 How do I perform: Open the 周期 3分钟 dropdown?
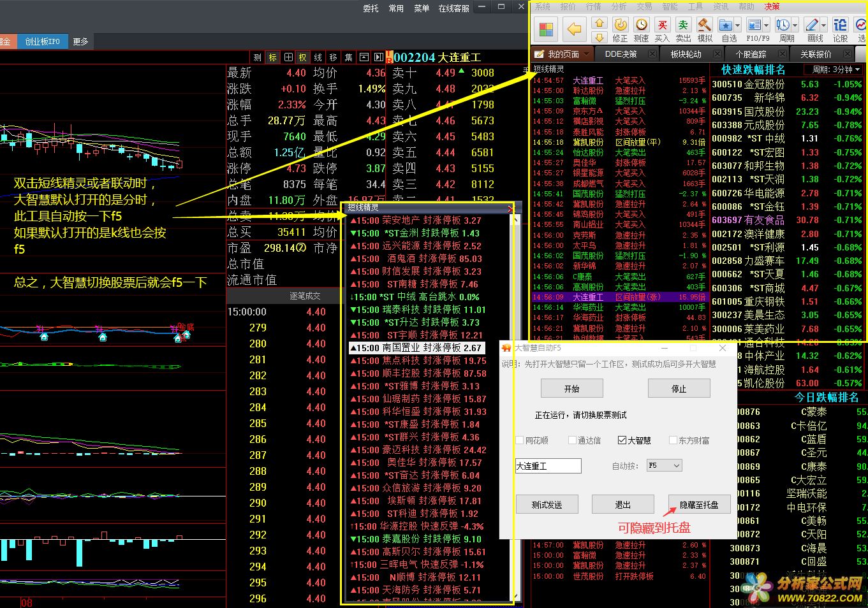[x=834, y=69]
